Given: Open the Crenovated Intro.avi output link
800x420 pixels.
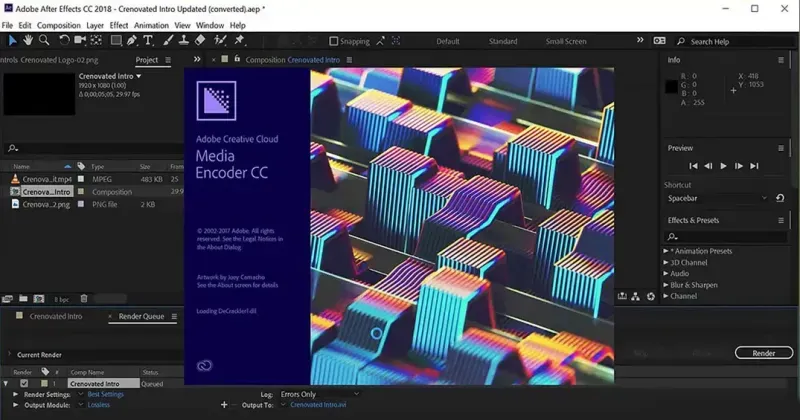Looking at the screenshot, I should coord(318,405).
